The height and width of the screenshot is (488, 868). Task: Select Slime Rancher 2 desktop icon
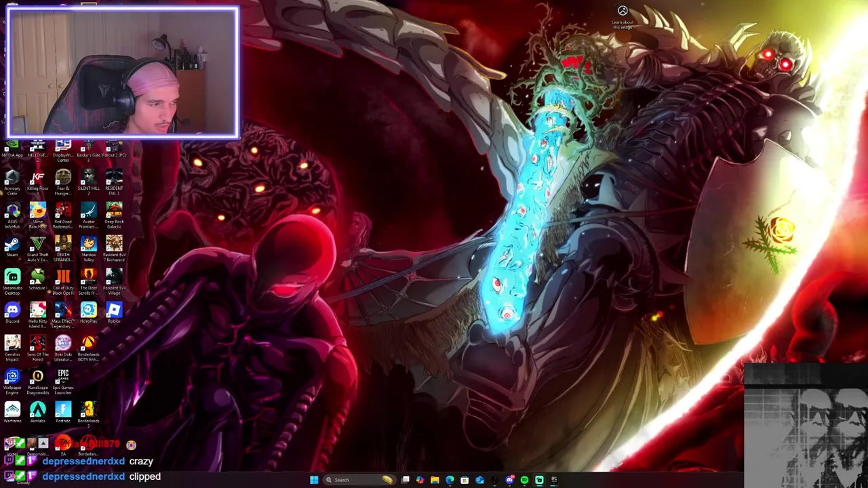coord(38,215)
